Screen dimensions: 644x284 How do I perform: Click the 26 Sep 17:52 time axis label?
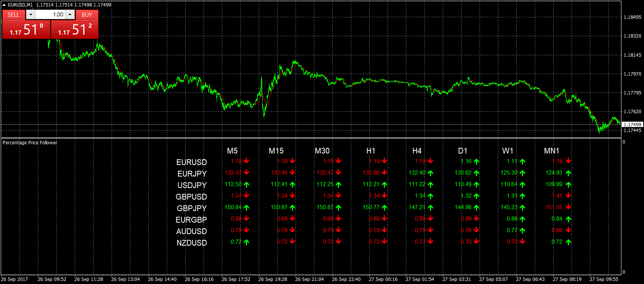pyautogui.click(x=236, y=279)
